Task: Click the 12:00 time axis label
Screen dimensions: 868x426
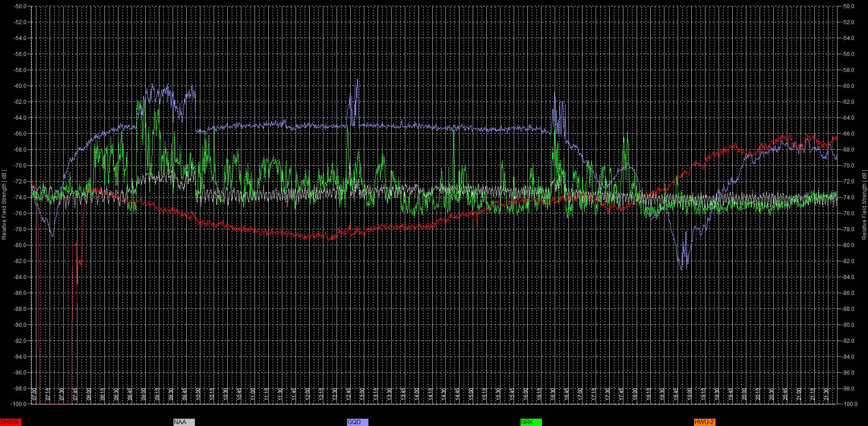Action: pyautogui.click(x=307, y=395)
